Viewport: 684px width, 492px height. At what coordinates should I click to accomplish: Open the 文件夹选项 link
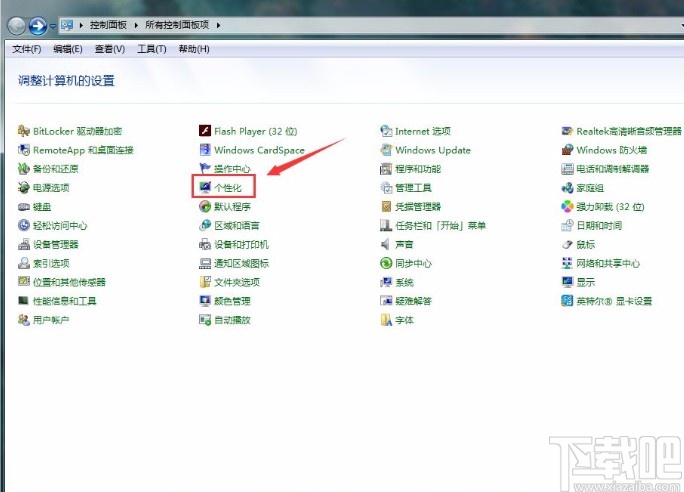[x=237, y=282]
